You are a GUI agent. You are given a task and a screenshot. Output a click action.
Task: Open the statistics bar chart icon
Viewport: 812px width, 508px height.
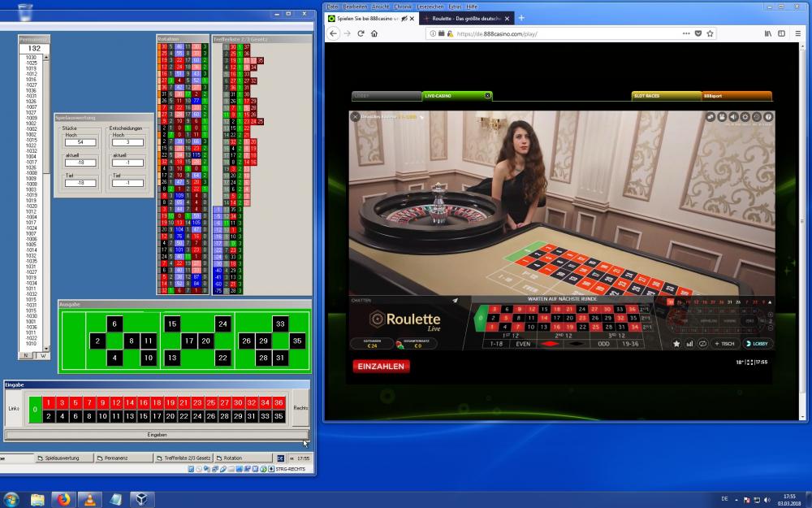(689, 344)
